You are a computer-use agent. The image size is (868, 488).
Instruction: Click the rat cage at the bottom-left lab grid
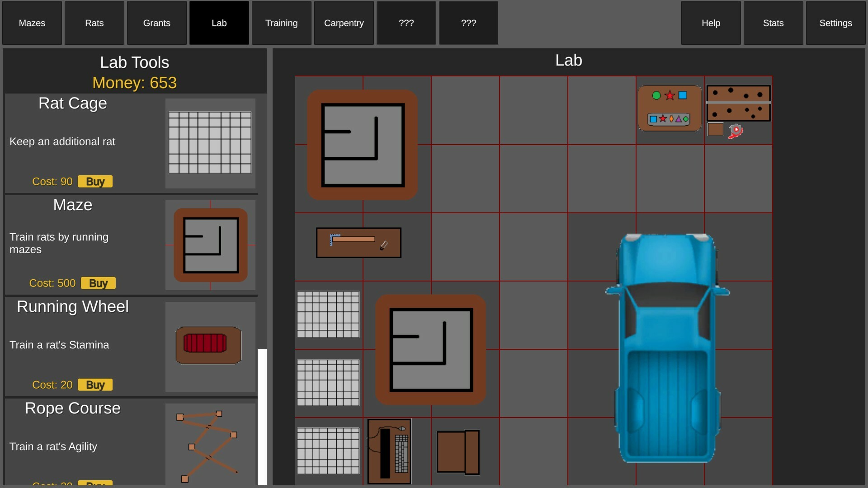point(328,450)
